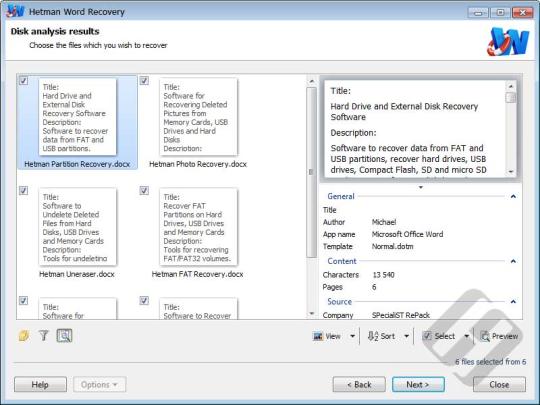
Task: Click the arrow below the preview pane
Action: 420,187
